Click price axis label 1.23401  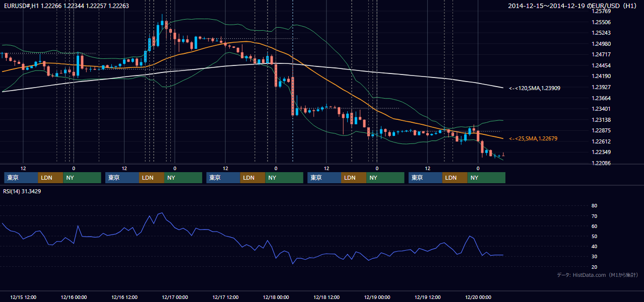(x=601, y=109)
